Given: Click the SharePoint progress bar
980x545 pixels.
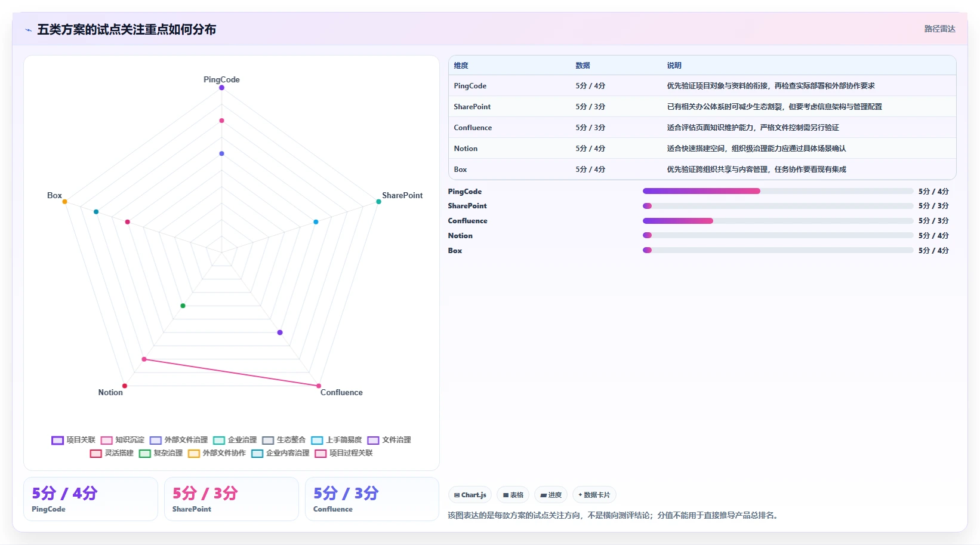Looking at the screenshot, I should 778,206.
